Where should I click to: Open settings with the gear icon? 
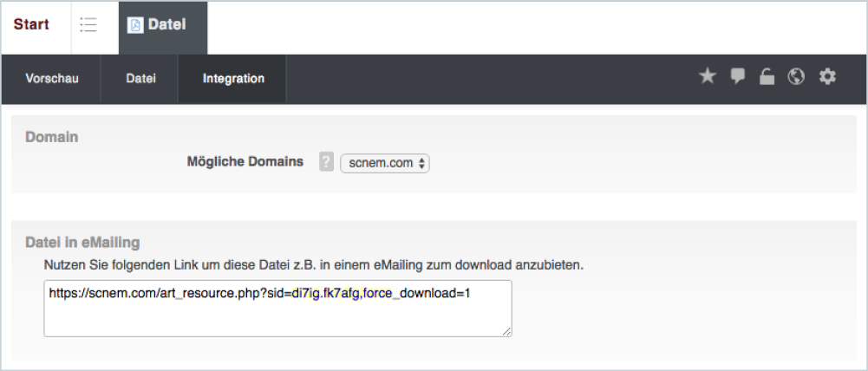tap(828, 77)
